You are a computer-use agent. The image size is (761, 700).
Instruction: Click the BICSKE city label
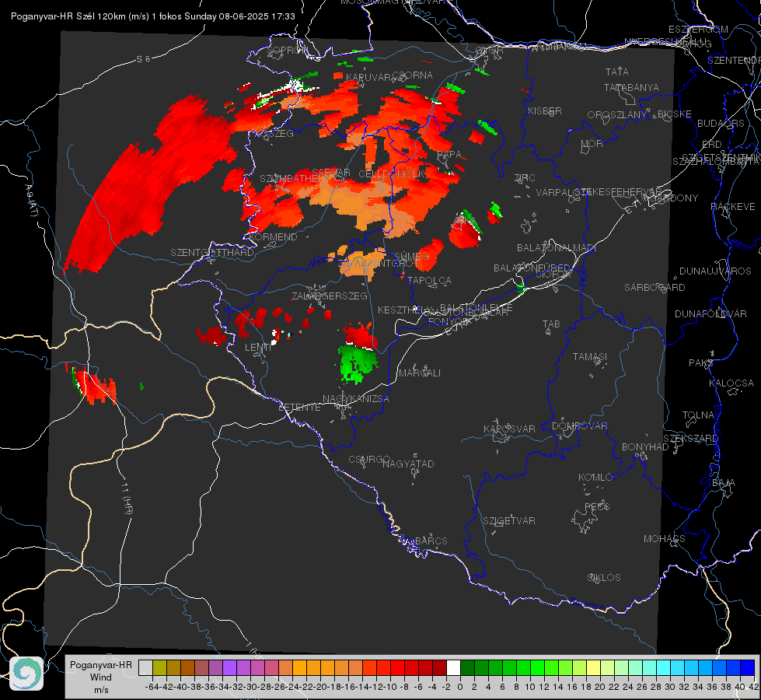[675, 114]
